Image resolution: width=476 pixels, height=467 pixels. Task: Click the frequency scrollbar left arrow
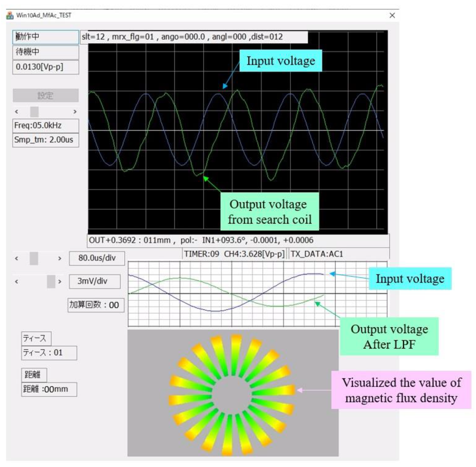click(x=17, y=112)
